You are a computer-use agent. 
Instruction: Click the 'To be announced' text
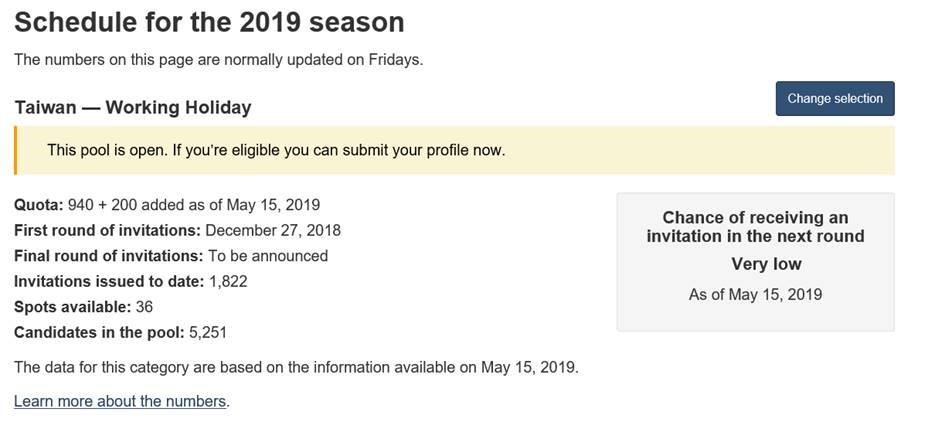pos(268,256)
